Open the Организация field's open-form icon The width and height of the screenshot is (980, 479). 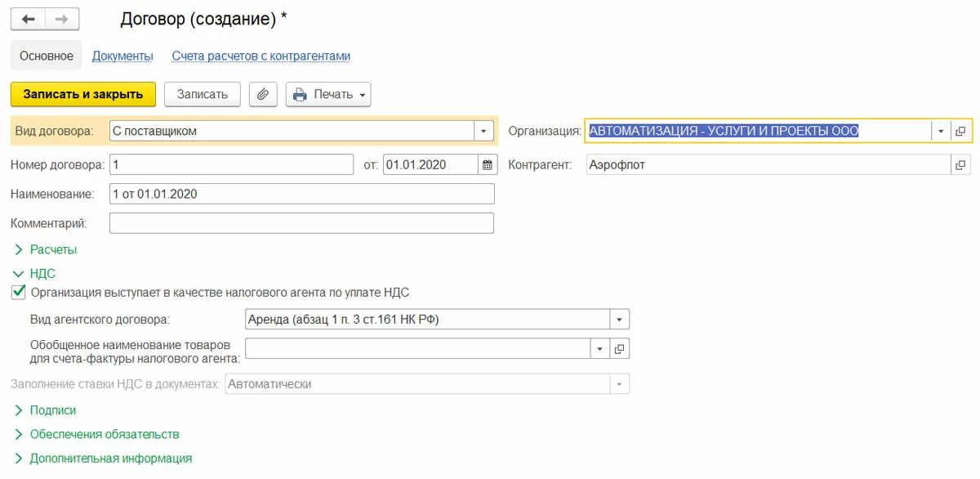click(x=960, y=131)
